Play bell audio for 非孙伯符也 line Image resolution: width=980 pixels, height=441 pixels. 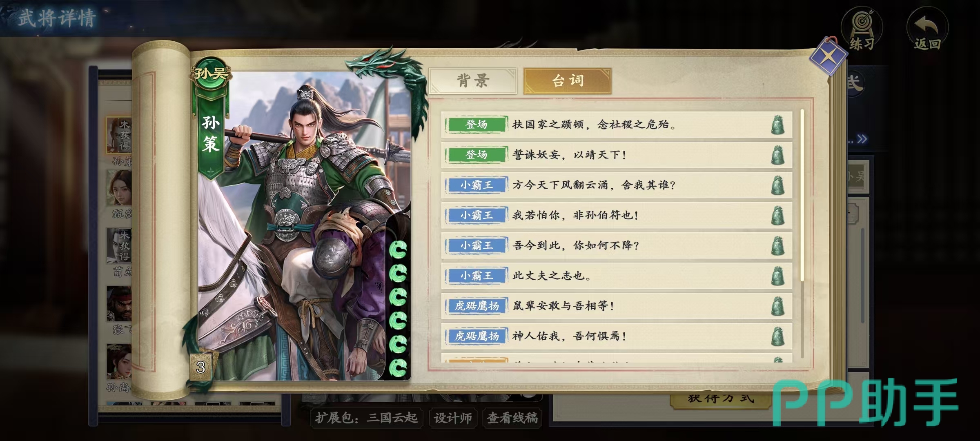tap(777, 216)
